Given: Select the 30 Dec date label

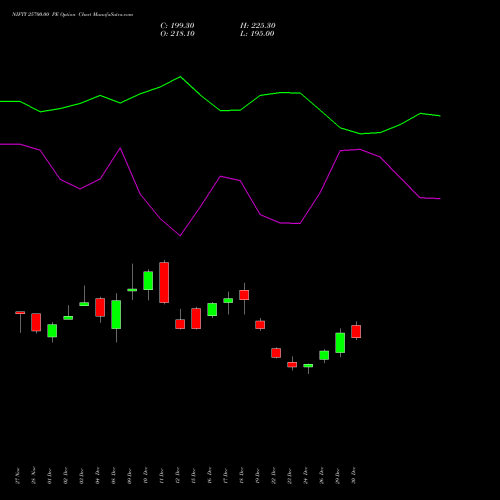Looking at the screenshot, I should point(354,476).
